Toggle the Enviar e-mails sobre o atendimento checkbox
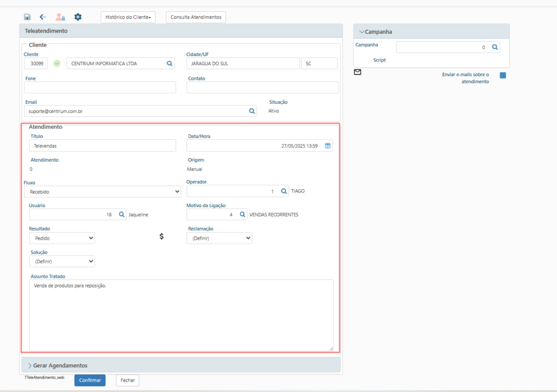Viewport: 557px width, 392px height. click(503, 75)
